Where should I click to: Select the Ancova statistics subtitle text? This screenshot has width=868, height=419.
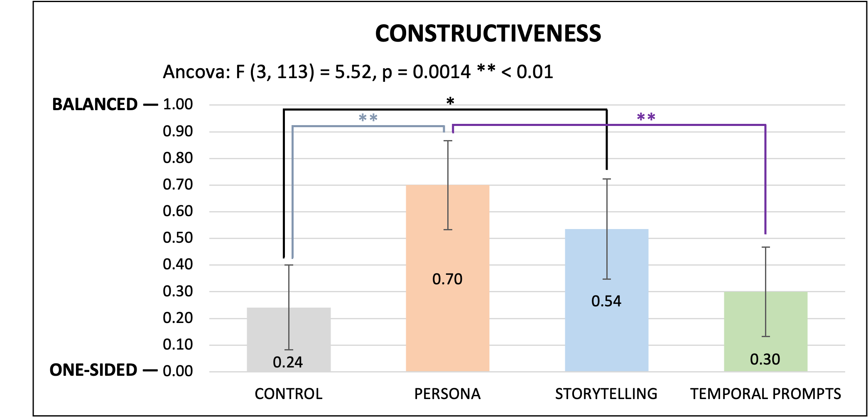358,72
